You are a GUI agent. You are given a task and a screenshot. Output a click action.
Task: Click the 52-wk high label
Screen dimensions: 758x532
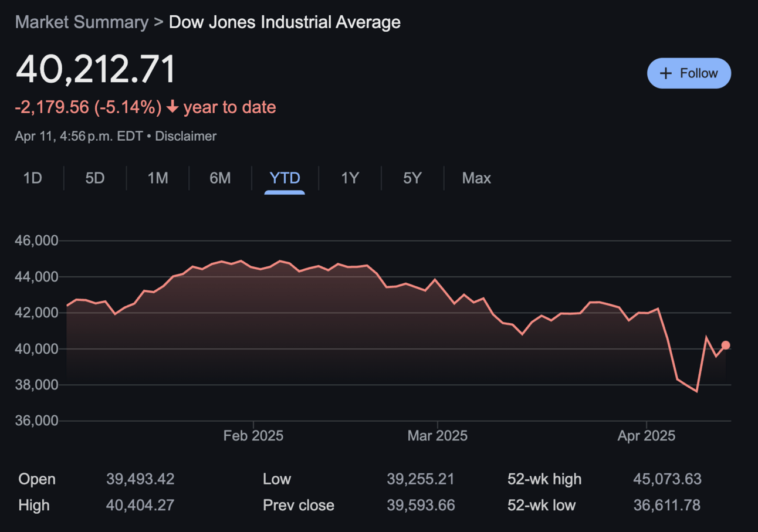(544, 479)
